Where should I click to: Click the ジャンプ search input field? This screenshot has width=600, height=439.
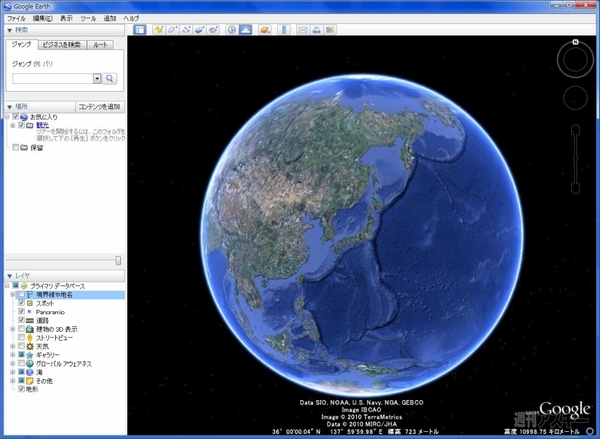point(53,78)
